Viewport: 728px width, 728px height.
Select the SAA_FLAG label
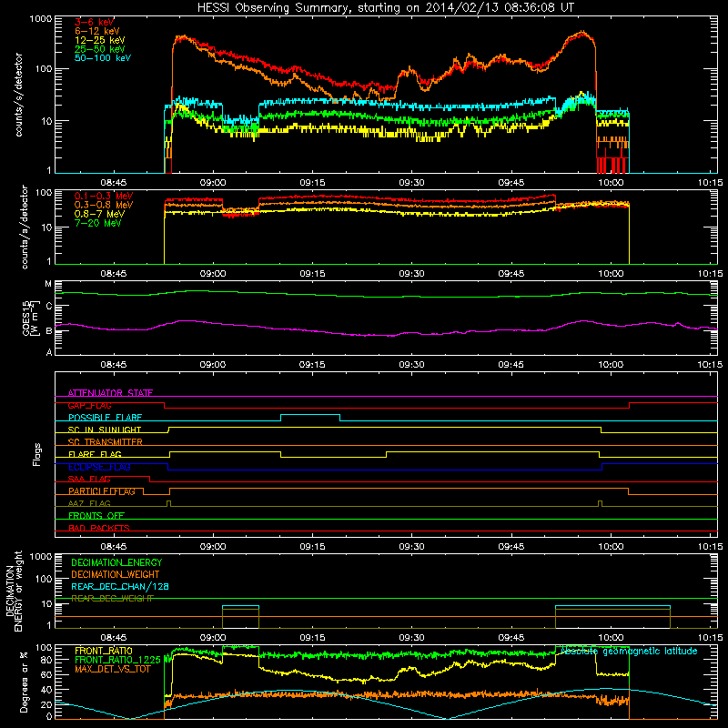[x=89, y=479]
